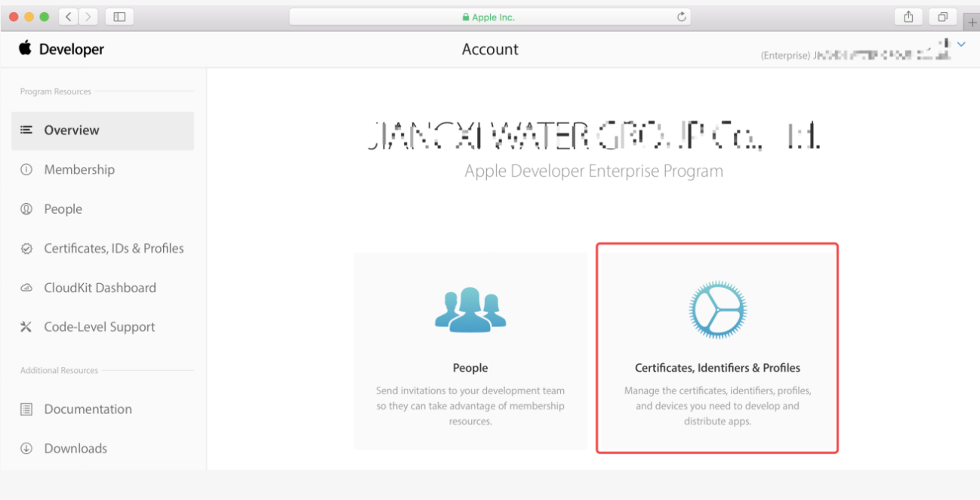The image size is (980, 500).
Task: Open Membership in the sidebar
Action: pyautogui.click(x=79, y=170)
